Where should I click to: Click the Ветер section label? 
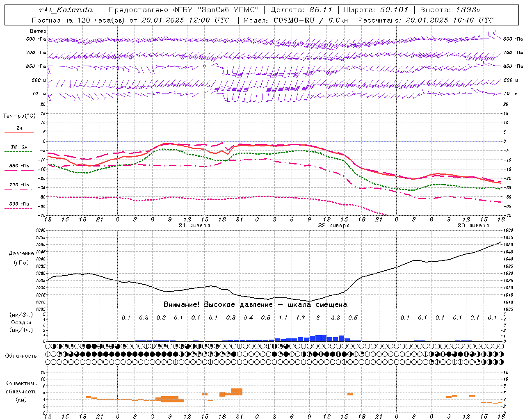tap(38, 31)
